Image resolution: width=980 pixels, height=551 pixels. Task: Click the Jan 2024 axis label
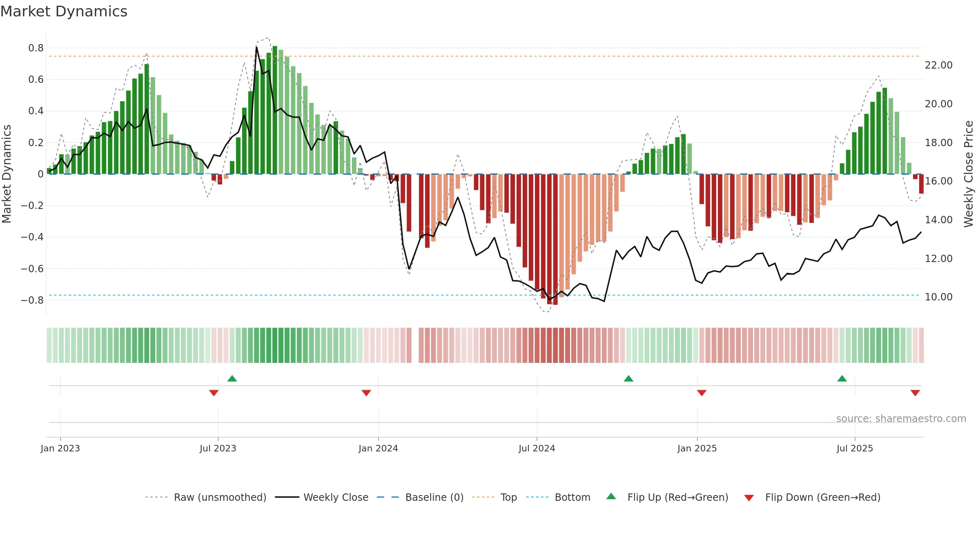[379, 448]
